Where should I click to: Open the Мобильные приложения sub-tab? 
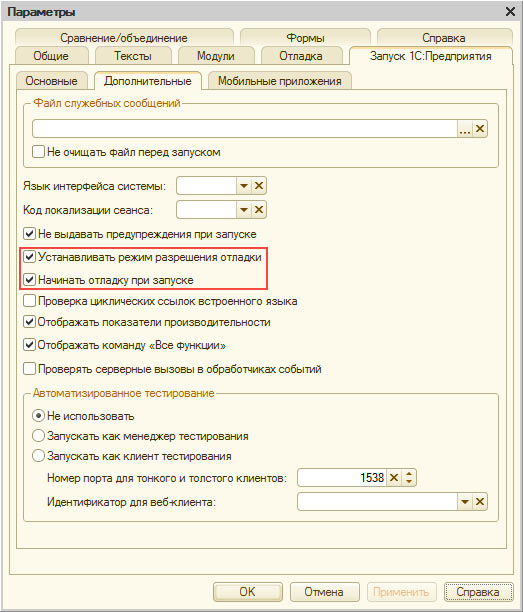click(280, 81)
